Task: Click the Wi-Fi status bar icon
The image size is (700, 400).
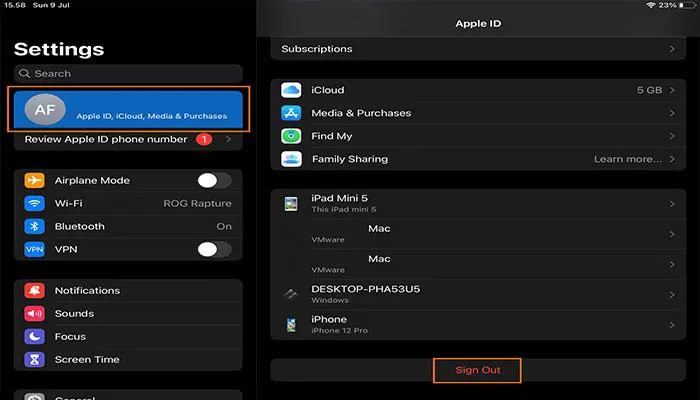Action: coord(651,5)
